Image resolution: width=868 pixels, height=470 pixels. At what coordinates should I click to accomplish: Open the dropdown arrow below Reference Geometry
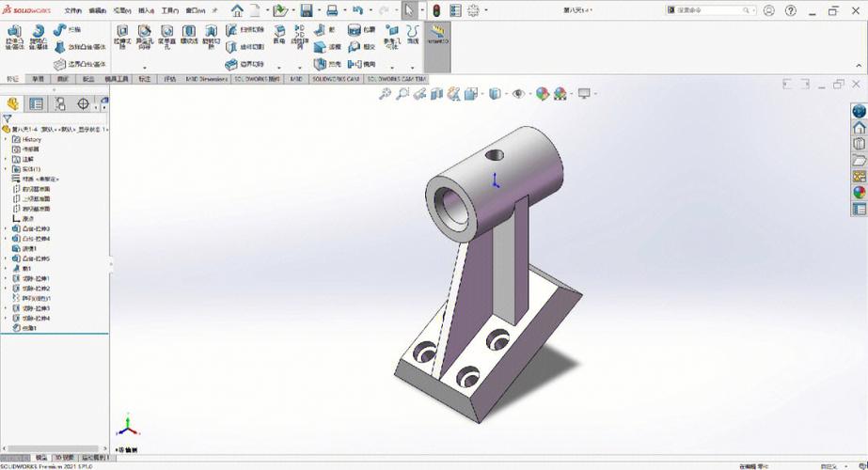tap(392, 68)
